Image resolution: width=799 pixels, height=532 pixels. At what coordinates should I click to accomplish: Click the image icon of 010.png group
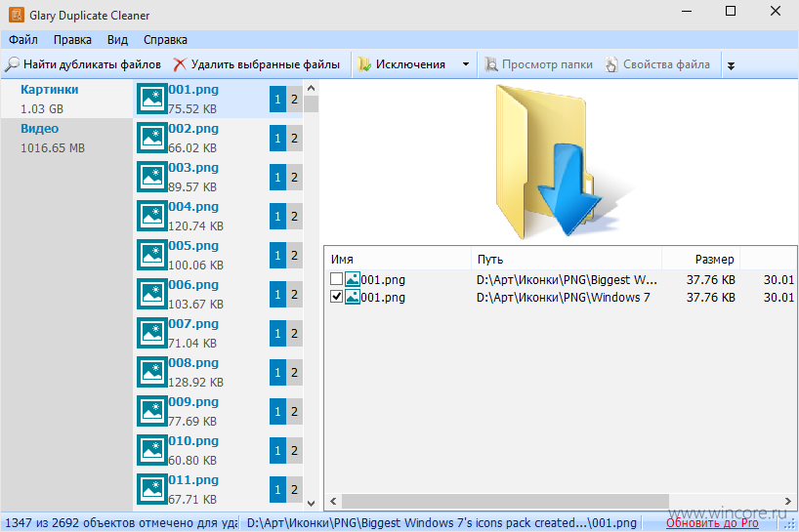click(151, 451)
